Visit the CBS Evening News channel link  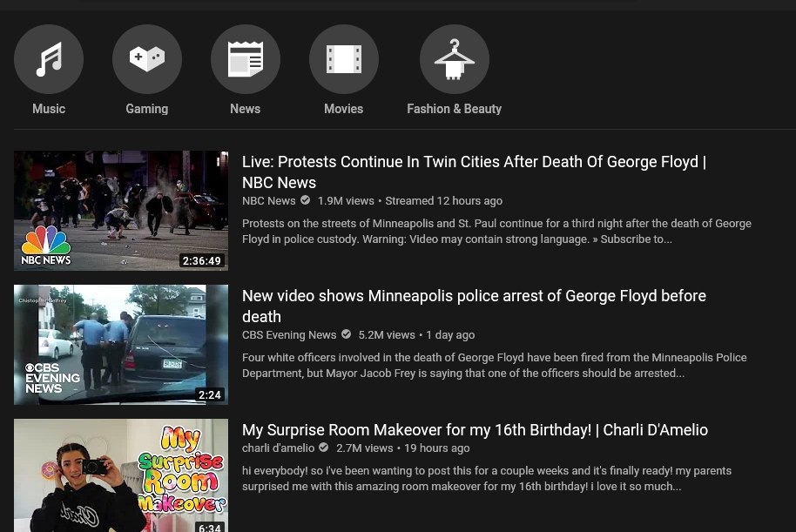[289, 334]
